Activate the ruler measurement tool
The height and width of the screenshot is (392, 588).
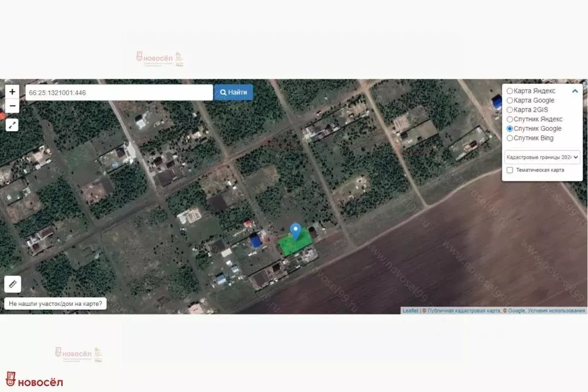(x=13, y=284)
